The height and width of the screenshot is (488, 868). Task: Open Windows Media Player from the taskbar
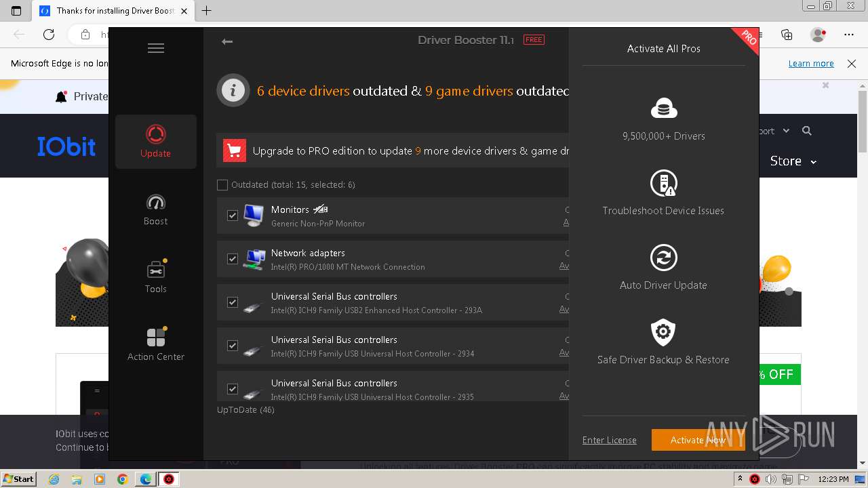click(100, 479)
